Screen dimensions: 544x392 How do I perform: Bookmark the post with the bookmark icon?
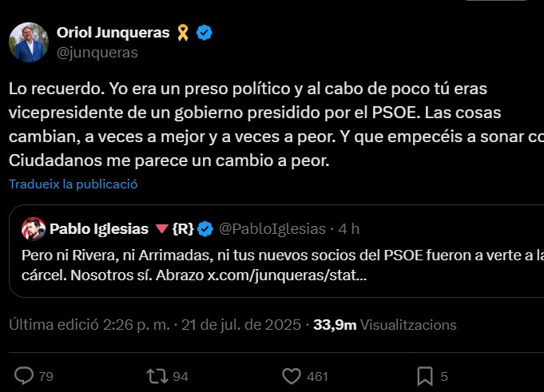(x=425, y=375)
